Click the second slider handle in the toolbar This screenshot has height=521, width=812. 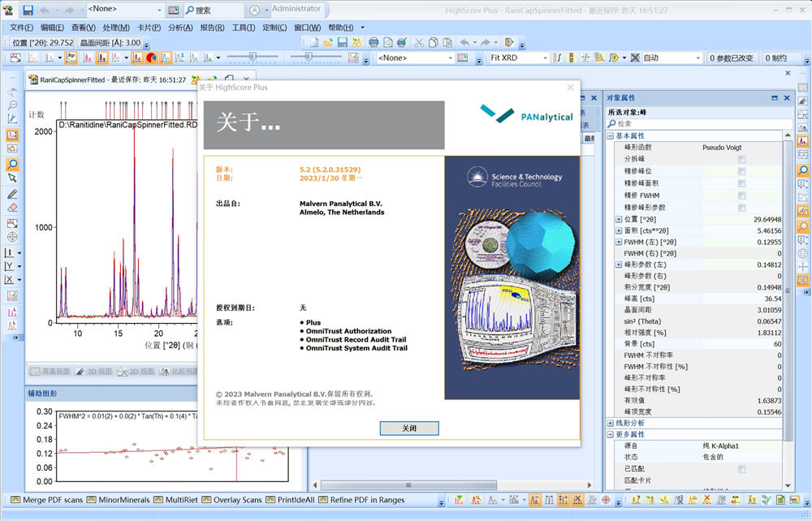tap(309, 56)
